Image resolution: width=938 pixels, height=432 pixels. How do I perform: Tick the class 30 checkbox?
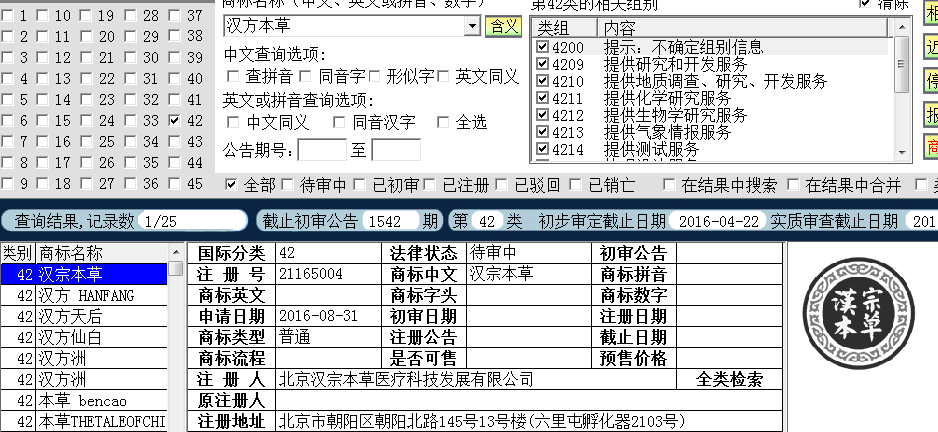130,58
